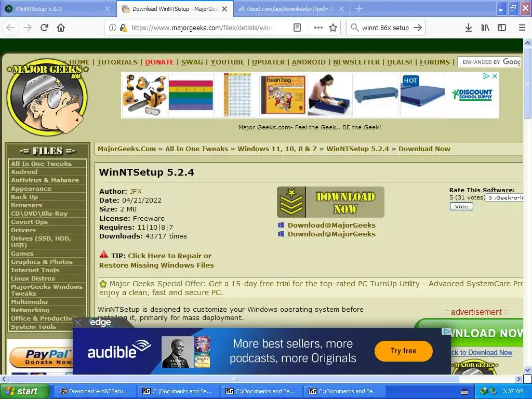
Task: Open TUTORIALS in the site navigation
Action: pos(117,62)
